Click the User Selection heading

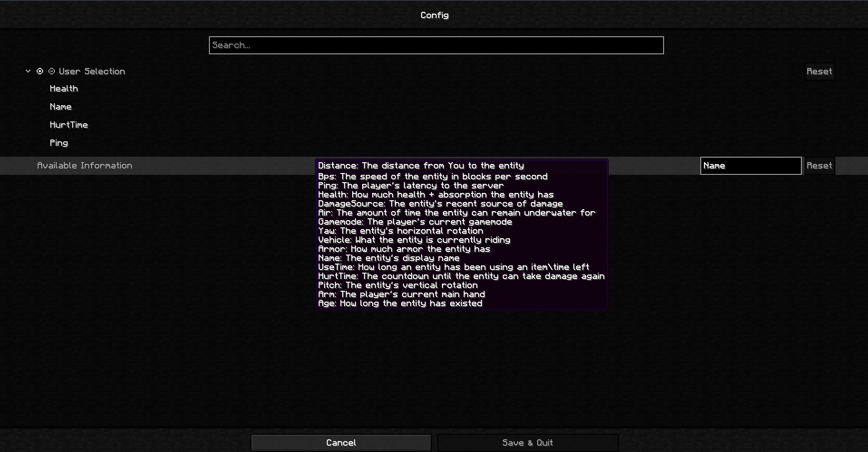(92, 72)
